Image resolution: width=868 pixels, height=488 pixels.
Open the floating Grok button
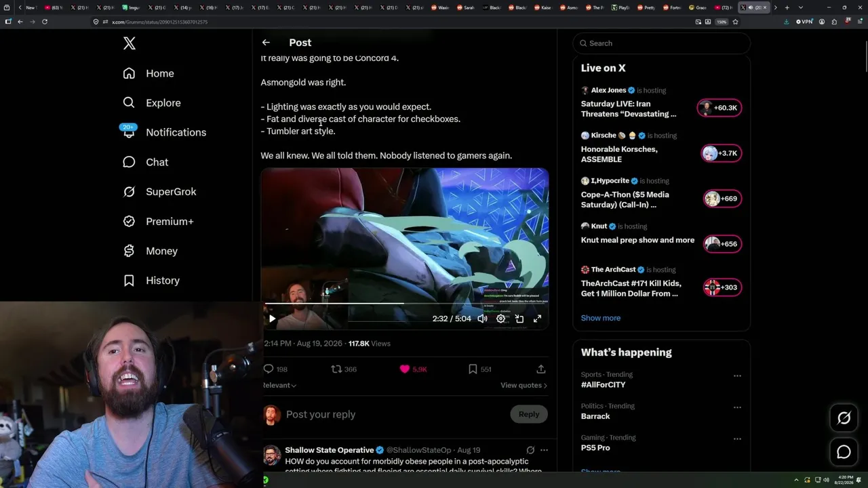pos(844,418)
